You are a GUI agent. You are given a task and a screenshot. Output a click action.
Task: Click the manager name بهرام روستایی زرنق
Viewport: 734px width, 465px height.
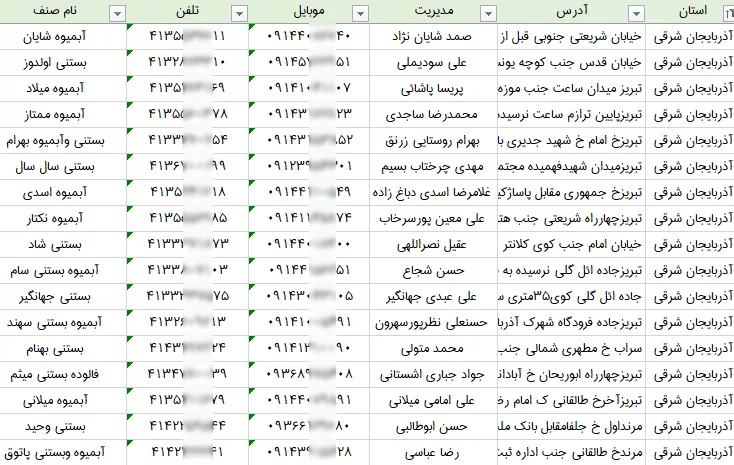tap(432, 140)
